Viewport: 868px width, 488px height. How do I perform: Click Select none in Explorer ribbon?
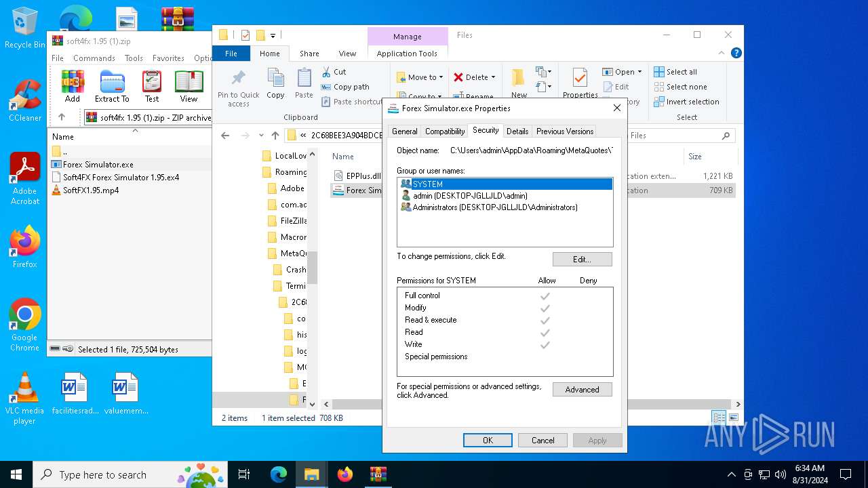point(680,87)
